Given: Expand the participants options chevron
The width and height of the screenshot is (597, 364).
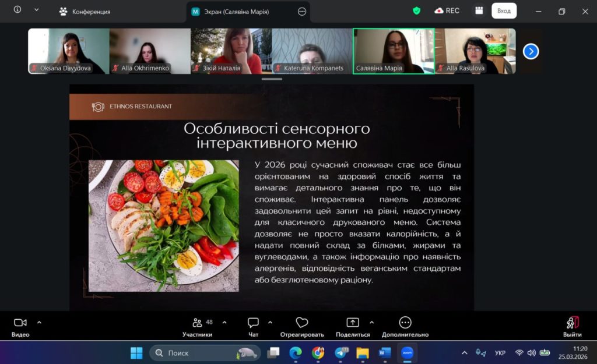Looking at the screenshot, I should coord(224,321).
